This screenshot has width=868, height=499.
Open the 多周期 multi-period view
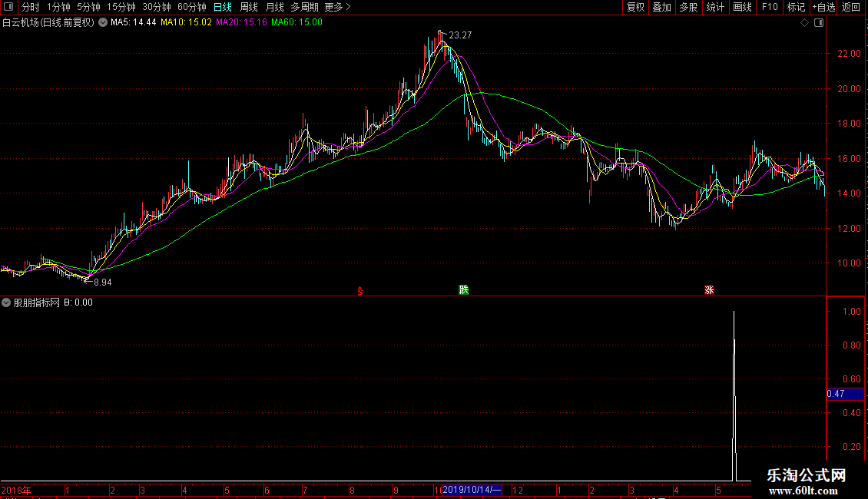[x=304, y=7]
